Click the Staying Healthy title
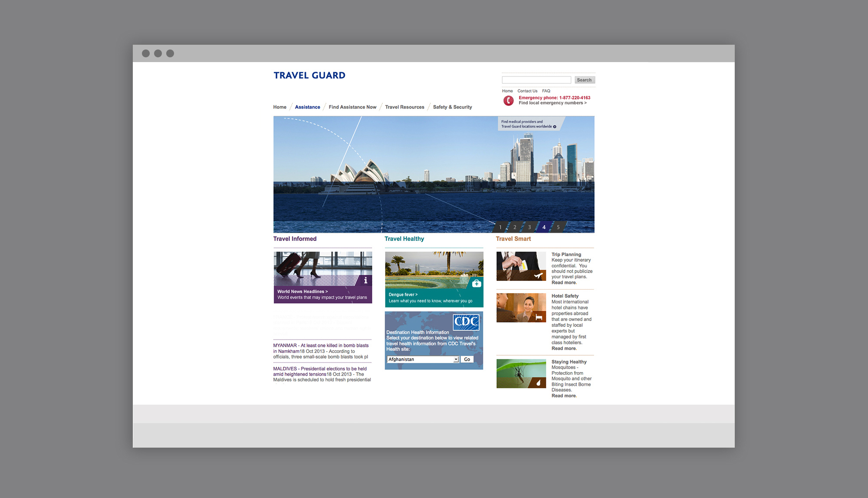This screenshot has width=868, height=498. coord(569,362)
